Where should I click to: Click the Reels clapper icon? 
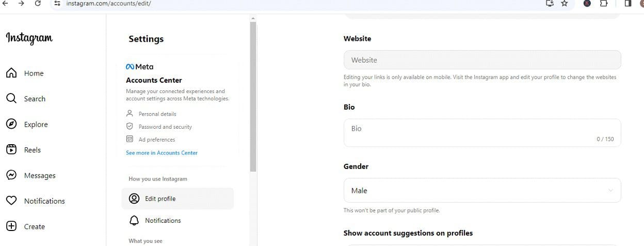coord(11,149)
